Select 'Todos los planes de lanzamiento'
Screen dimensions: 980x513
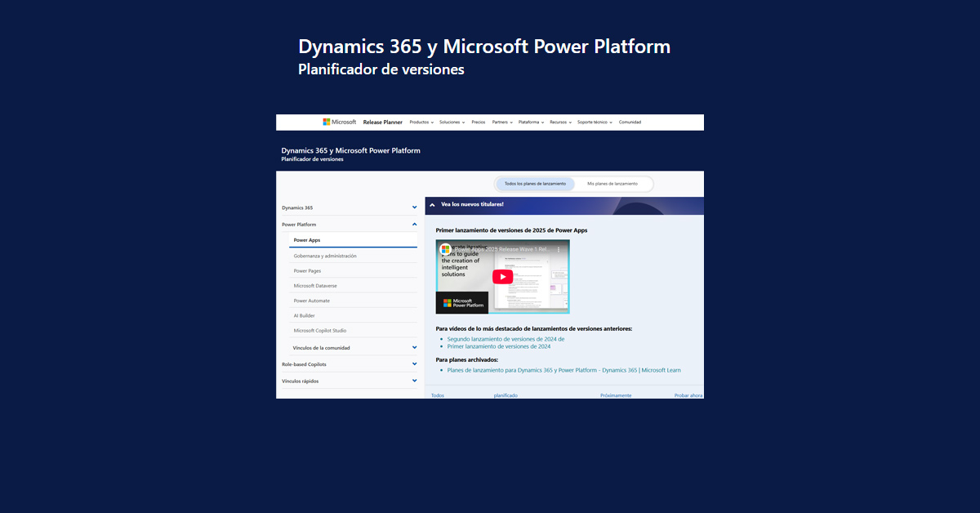534,183
